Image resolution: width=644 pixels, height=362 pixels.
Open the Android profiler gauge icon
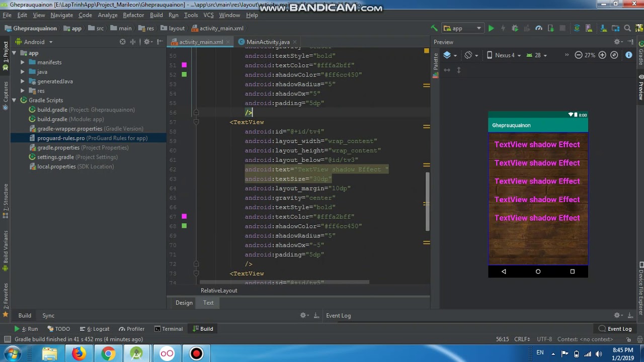click(x=538, y=29)
